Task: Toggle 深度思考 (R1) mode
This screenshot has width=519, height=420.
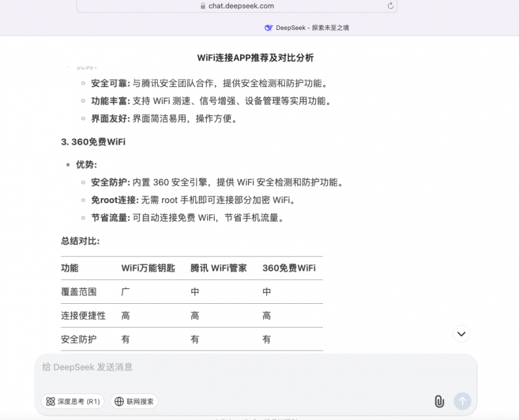Action: pyautogui.click(x=73, y=401)
